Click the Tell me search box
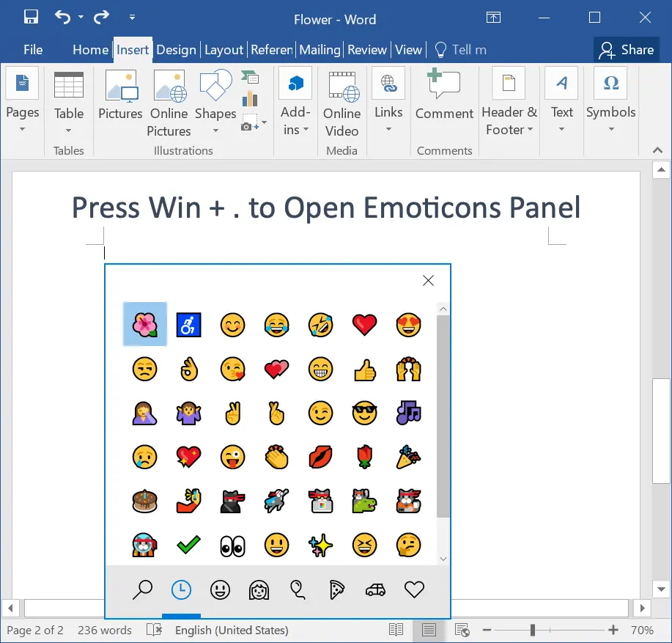Screen dimensions: 672x643 coord(461,50)
